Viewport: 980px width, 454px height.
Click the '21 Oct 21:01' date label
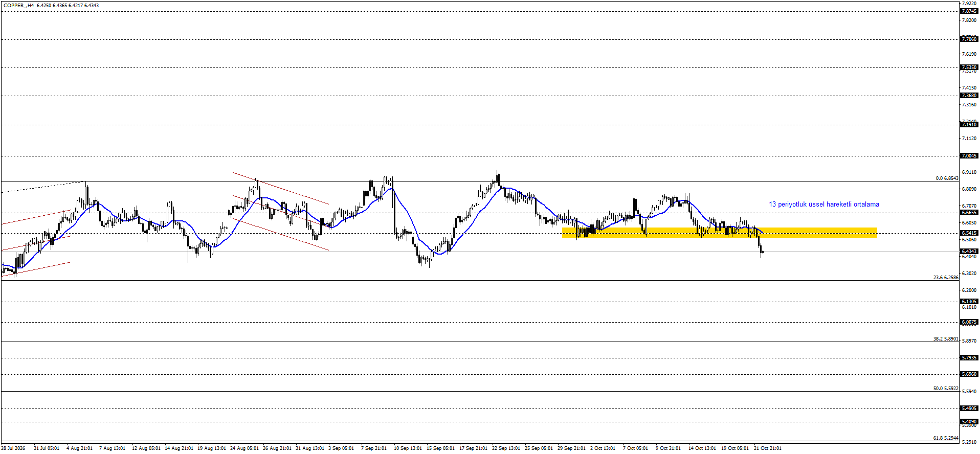pos(768,448)
